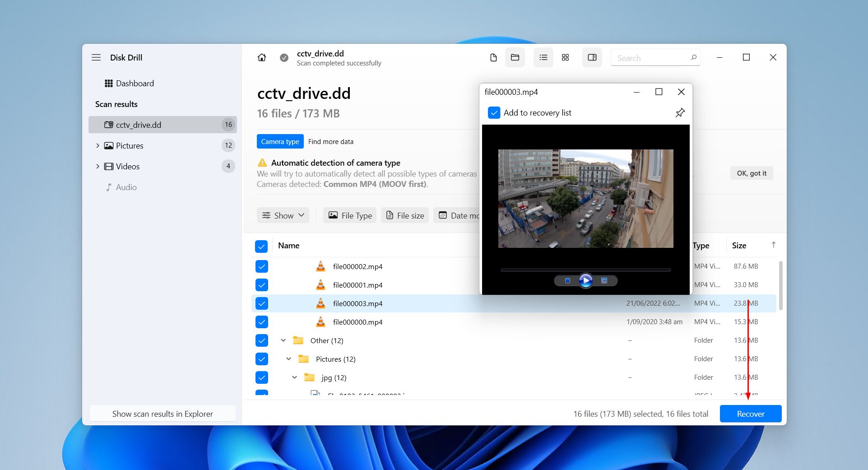This screenshot has width=868, height=470.
Task: Expand the Pictures category in sidebar
Action: [97, 145]
